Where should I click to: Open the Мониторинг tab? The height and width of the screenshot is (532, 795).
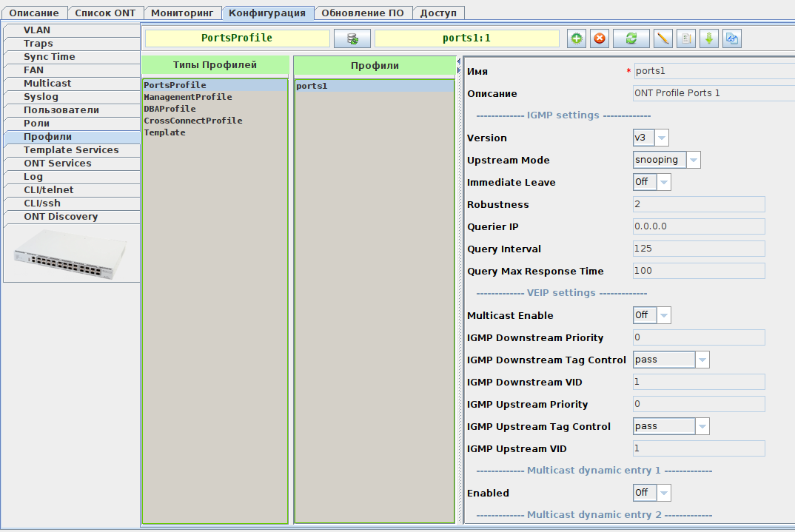[x=182, y=13]
